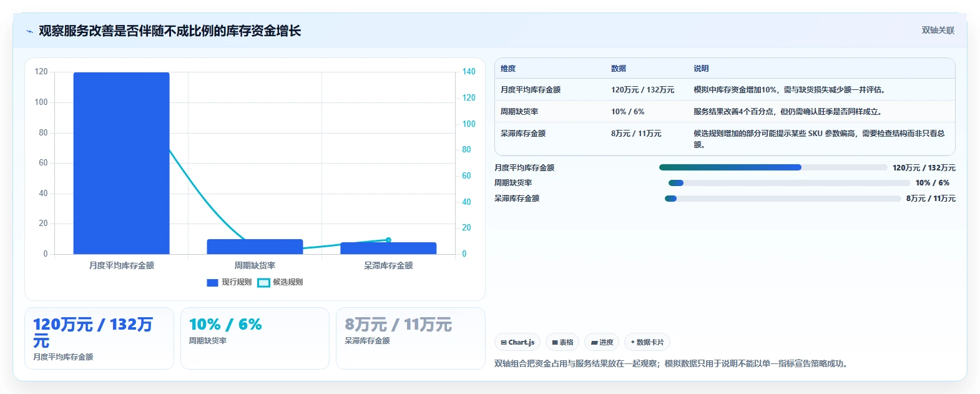
Task: Click the 数据 column header
Action: click(x=619, y=69)
